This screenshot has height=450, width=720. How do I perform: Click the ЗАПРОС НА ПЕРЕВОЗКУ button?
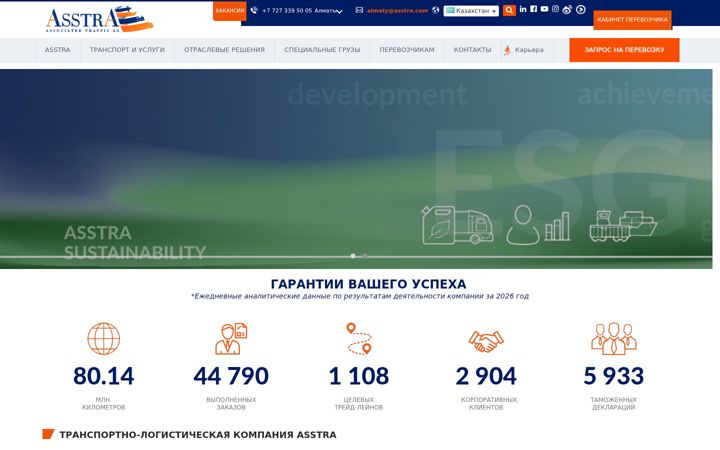tap(624, 50)
